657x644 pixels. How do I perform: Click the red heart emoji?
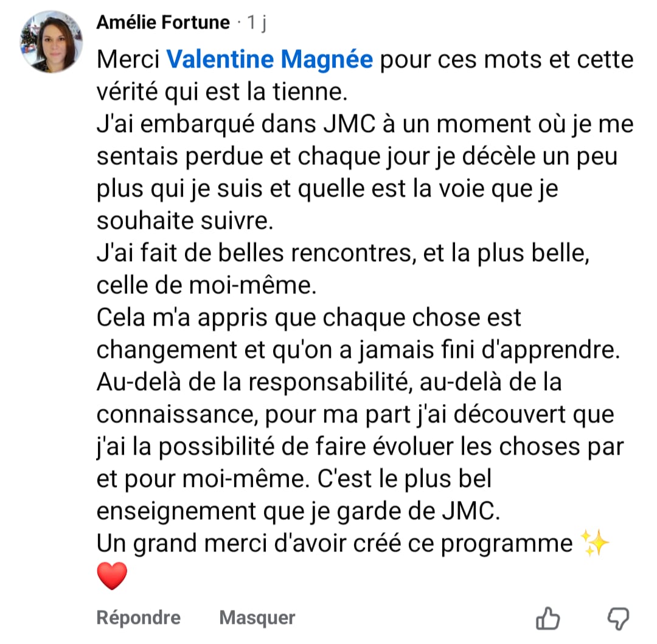coord(112,575)
